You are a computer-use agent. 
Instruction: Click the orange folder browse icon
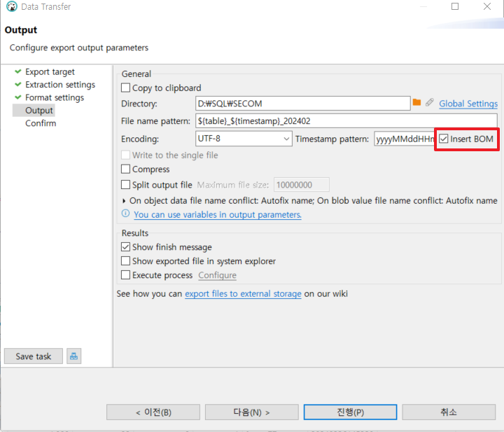tap(416, 102)
